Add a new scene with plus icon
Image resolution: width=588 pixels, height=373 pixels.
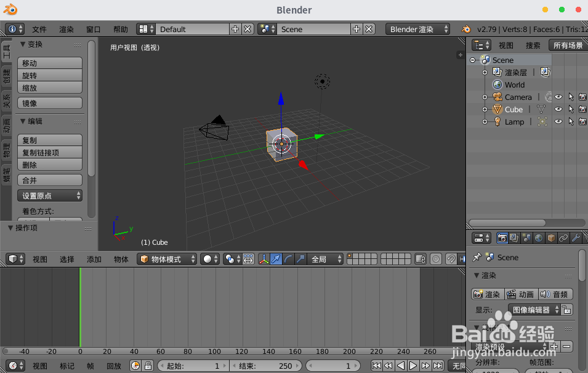click(356, 29)
